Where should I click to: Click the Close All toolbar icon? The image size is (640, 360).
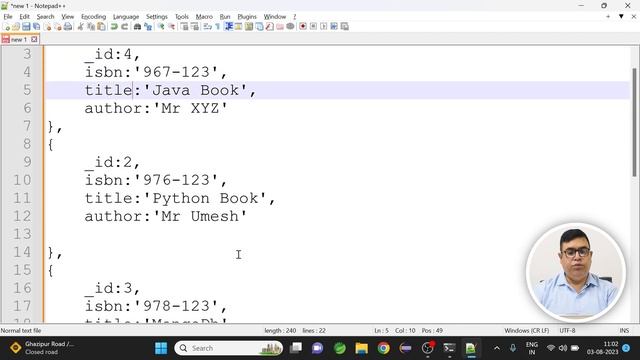(58, 27)
